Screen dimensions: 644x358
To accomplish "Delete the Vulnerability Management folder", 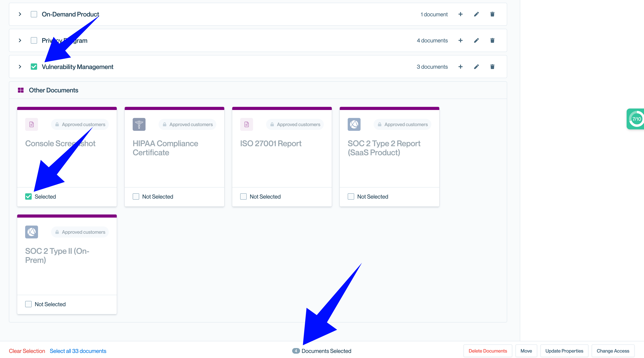I will tap(492, 67).
